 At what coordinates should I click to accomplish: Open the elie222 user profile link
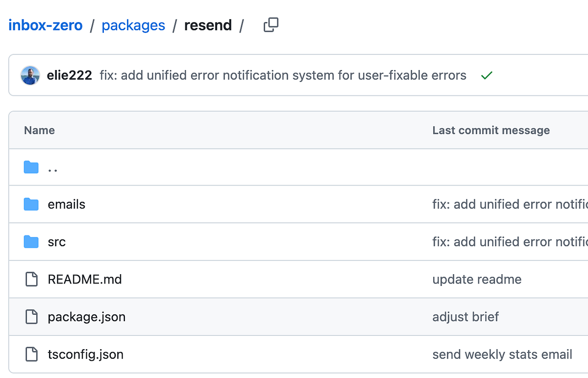tap(69, 75)
